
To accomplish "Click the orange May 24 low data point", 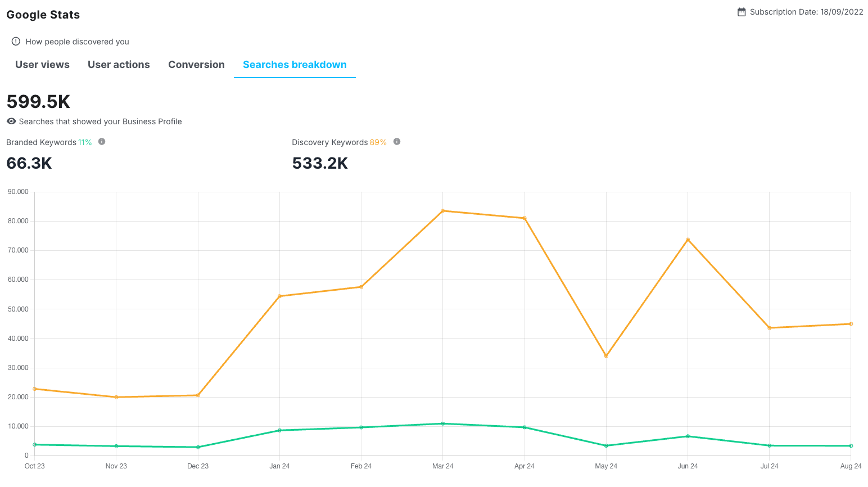I will pyautogui.click(x=606, y=356).
